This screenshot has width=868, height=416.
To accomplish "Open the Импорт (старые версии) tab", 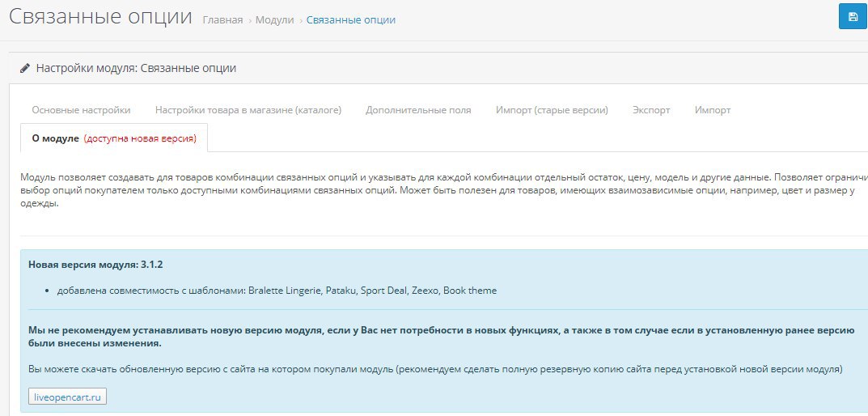I will click(x=552, y=110).
